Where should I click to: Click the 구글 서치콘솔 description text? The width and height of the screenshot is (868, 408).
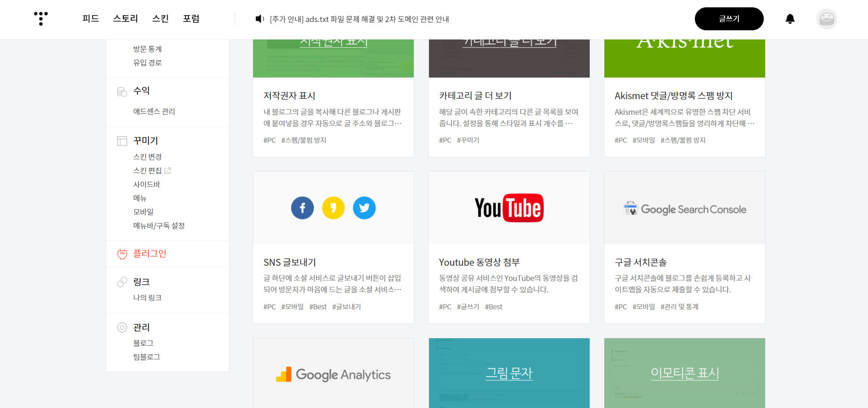point(682,284)
